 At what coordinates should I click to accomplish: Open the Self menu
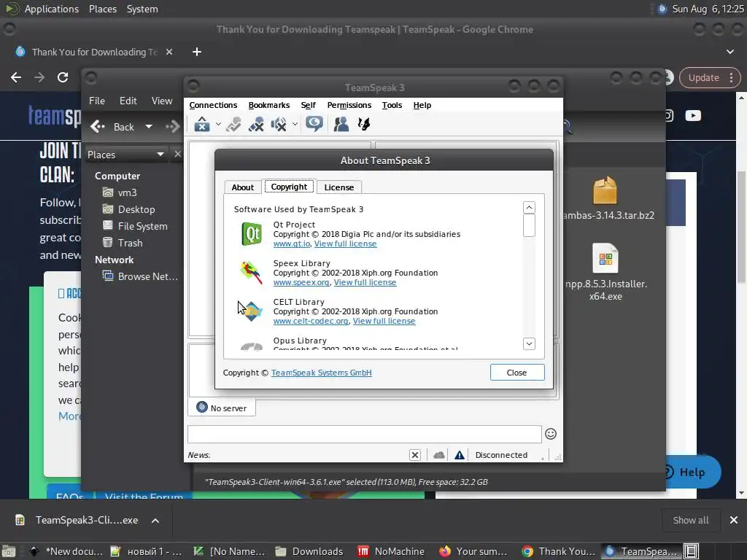[308, 105]
